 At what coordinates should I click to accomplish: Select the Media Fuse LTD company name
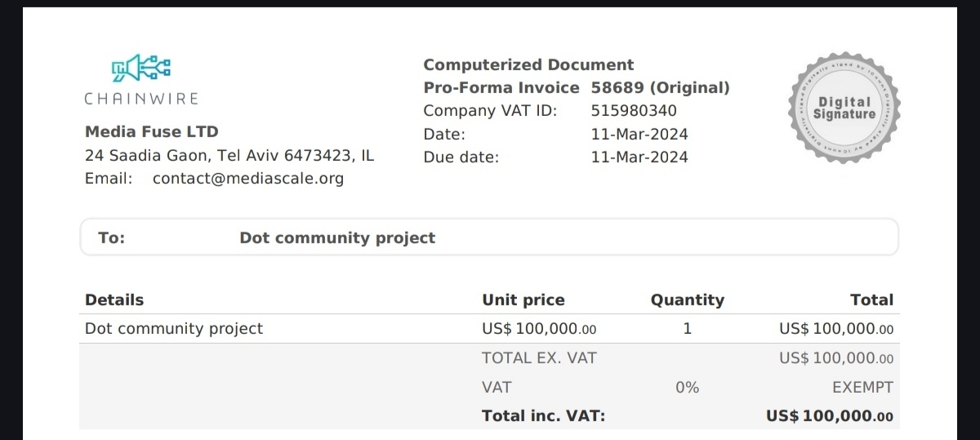pos(152,131)
